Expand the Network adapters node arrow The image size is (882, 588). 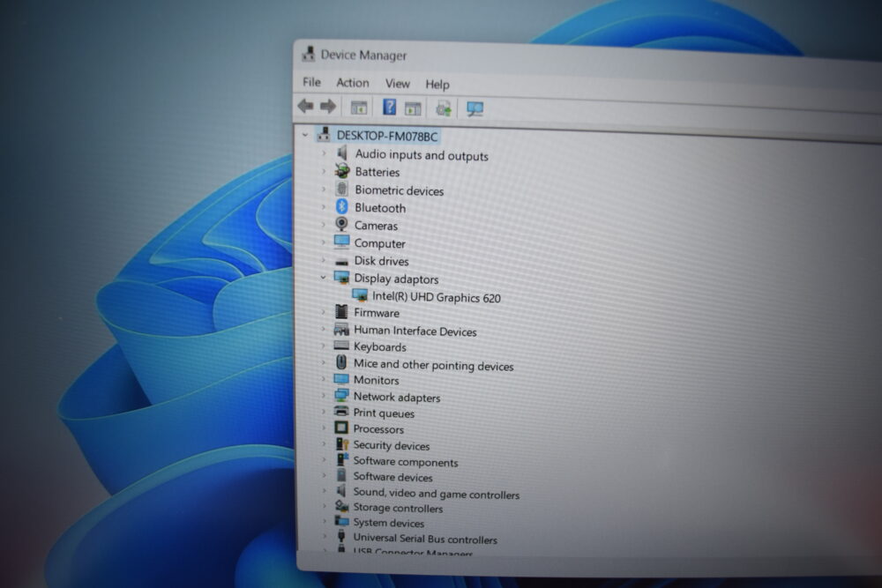coord(324,395)
